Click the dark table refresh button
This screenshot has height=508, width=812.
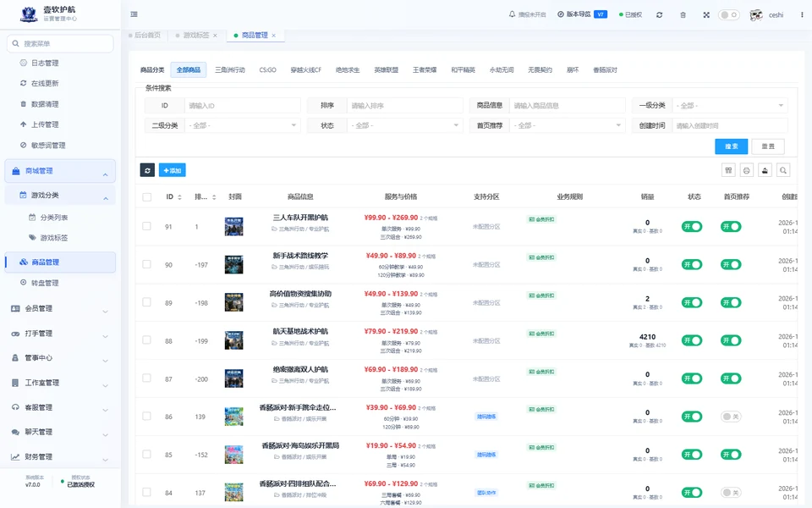[147, 170]
